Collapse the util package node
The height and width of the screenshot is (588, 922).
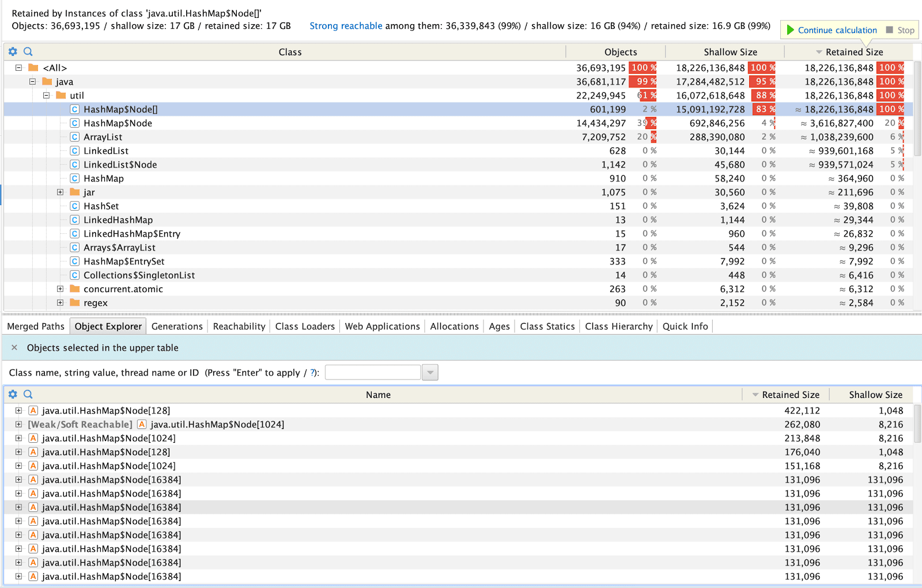(46, 96)
